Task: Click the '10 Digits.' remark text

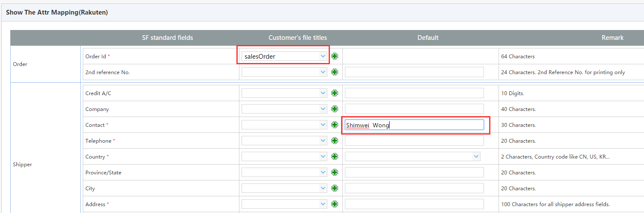Action: click(512, 93)
